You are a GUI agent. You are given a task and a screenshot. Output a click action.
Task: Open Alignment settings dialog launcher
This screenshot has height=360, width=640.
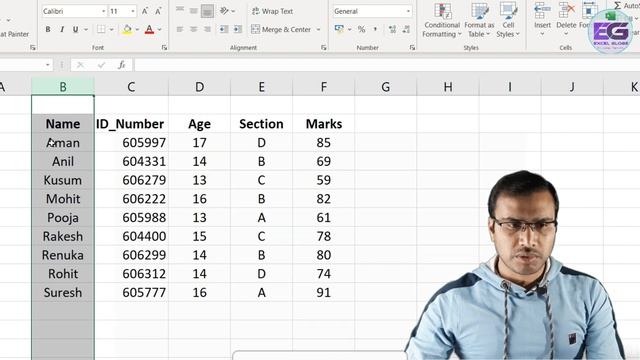pos(324,48)
